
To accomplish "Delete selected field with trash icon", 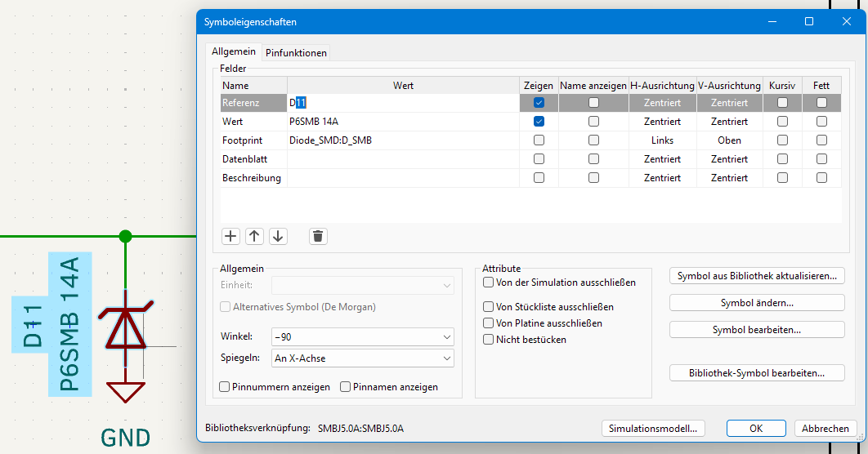I will (x=318, y=236).
